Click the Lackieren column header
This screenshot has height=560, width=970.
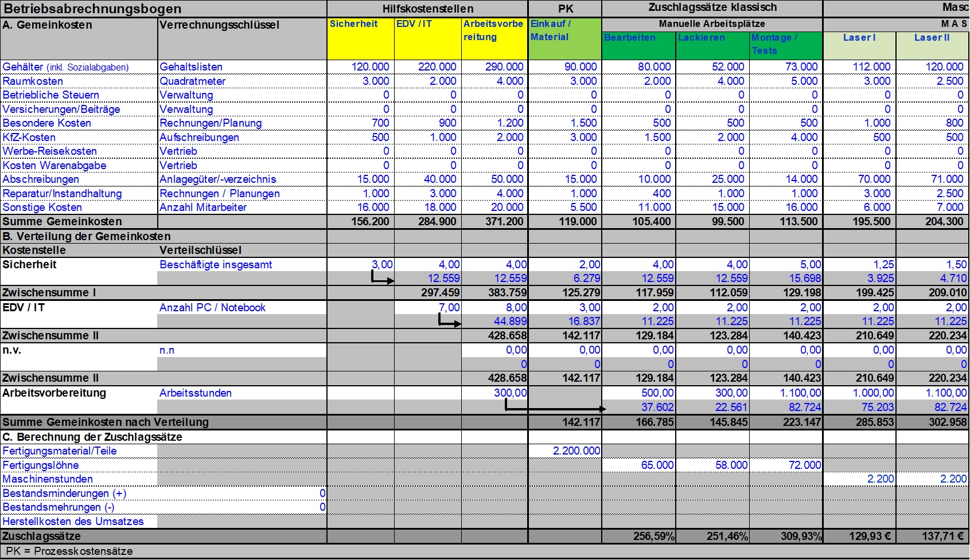(712, 45)
